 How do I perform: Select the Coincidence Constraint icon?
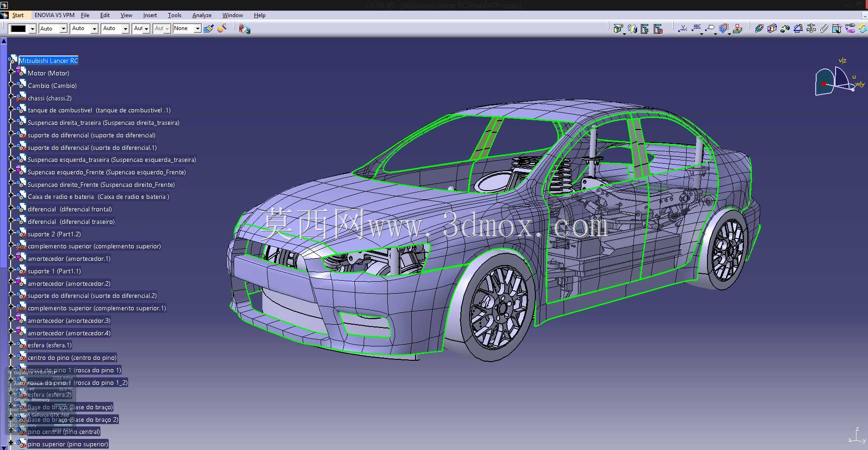759,29
